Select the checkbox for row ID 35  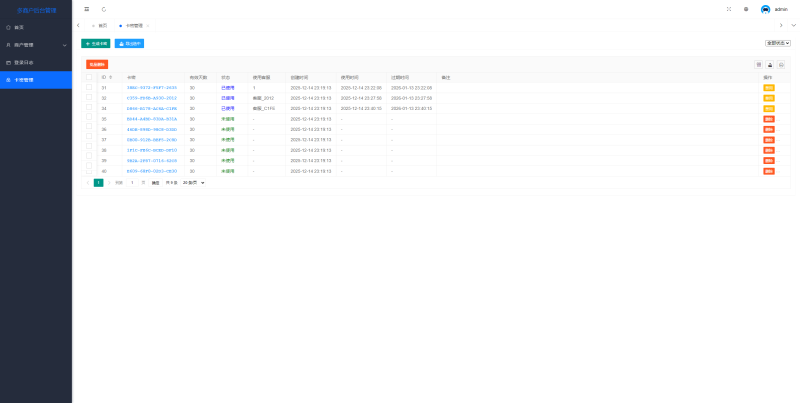(89, 119)
